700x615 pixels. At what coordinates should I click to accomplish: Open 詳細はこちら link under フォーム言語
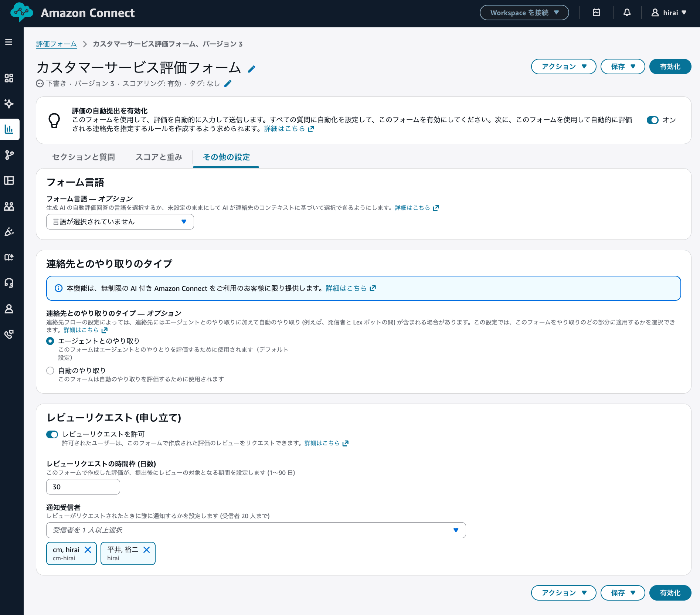tap(413, 207)
